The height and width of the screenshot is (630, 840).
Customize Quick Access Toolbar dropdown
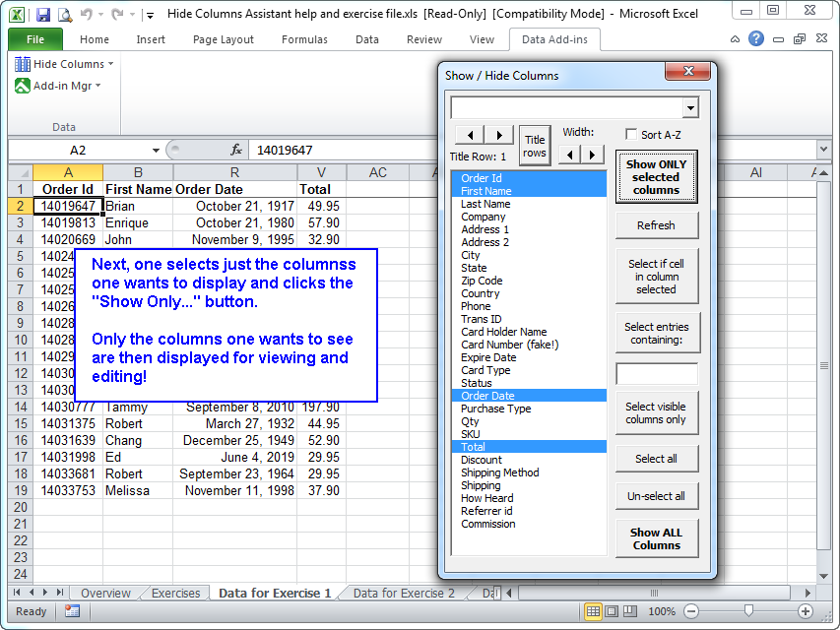[x=151, y=15]
